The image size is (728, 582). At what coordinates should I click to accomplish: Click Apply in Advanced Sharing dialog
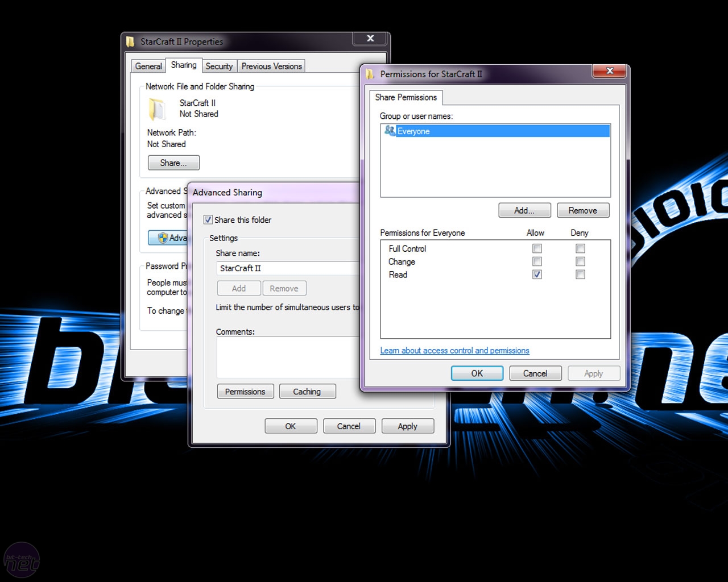pos(408,426)
